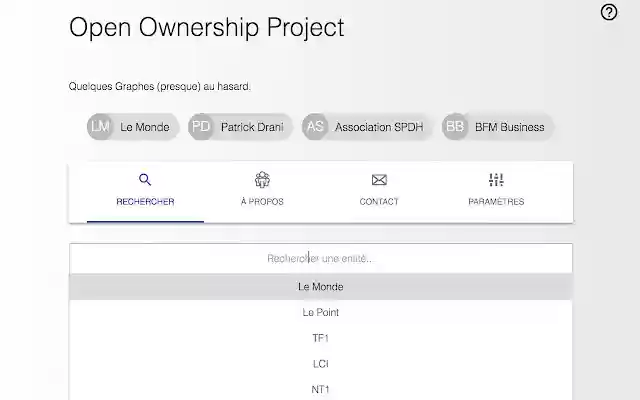Select Le Point in the suggestion list
This screenshot has width=640, height=400.
click(321, 313)
